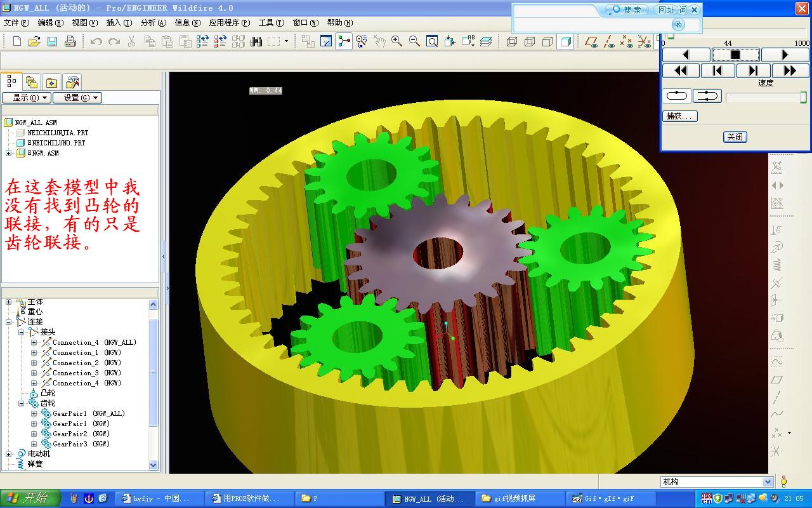The height and width of the screenshot is (508, 812).
Task: Open the 应用程序(P) menu
Action: pyautogui.click(x=229, y=22)
